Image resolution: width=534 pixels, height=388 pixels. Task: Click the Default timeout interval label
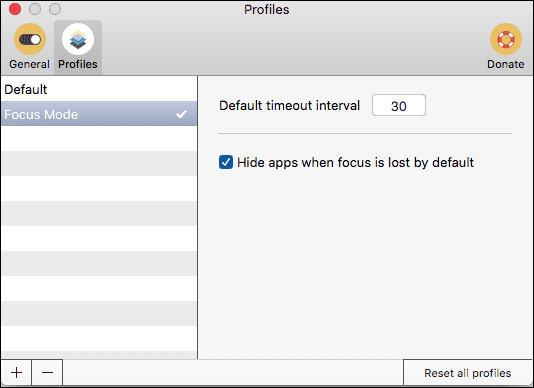pos(289,105)
